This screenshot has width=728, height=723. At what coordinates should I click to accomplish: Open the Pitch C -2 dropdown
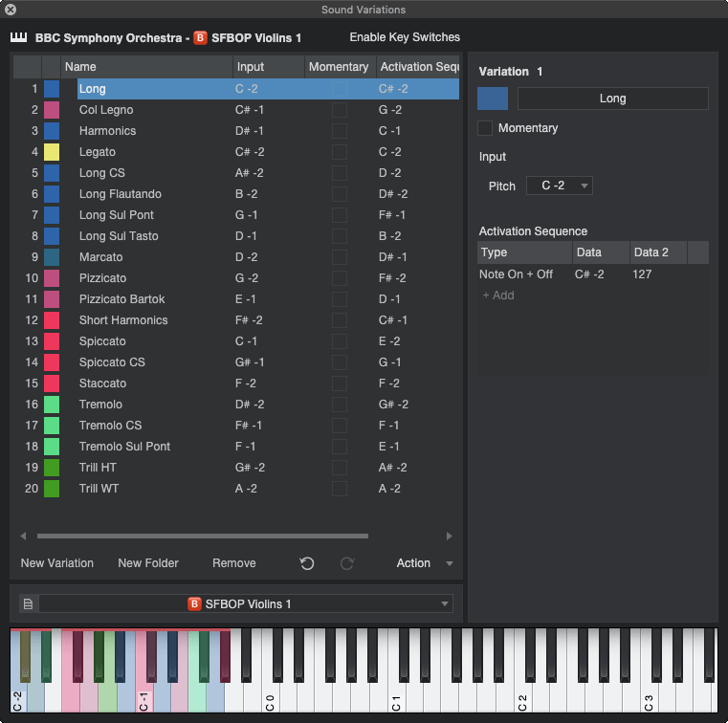click(x=559, y=186)
